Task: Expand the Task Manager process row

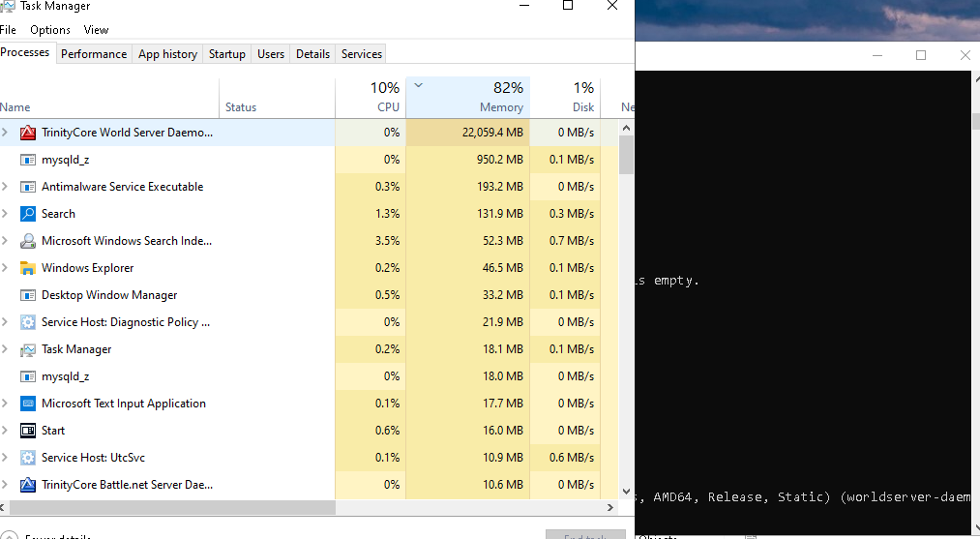Action: point(5,349)
